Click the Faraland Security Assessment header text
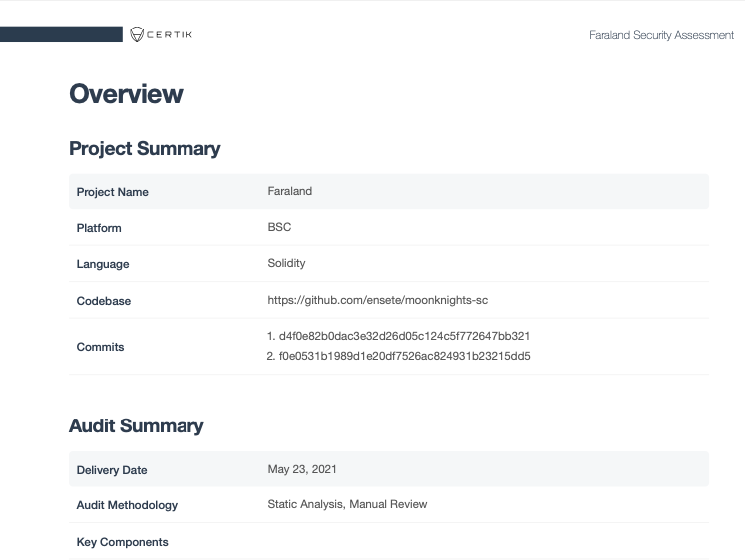The width and height of the screenshot is (745, 560). pos(661,35)
